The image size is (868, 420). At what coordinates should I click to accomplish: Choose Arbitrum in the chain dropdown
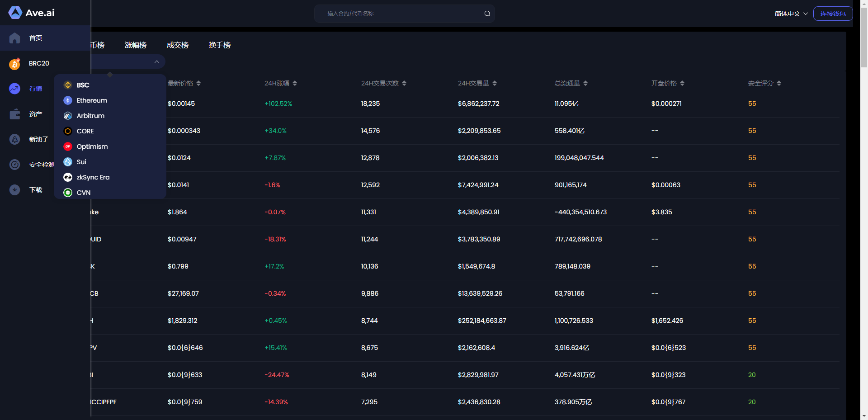(x=90, y=116)
